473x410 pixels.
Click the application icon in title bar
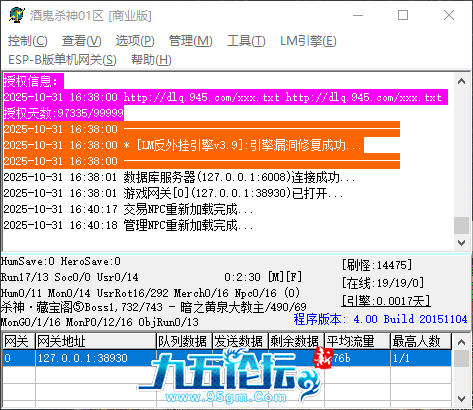click(17, 15)
